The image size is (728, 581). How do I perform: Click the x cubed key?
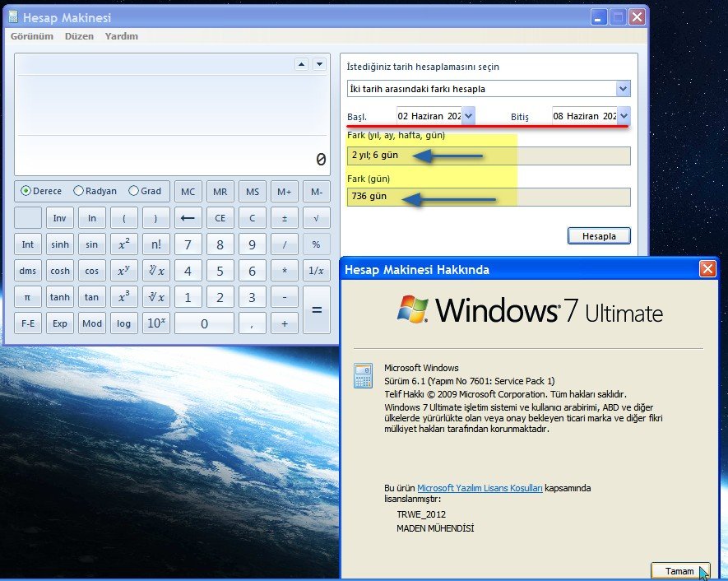(124, 297)
